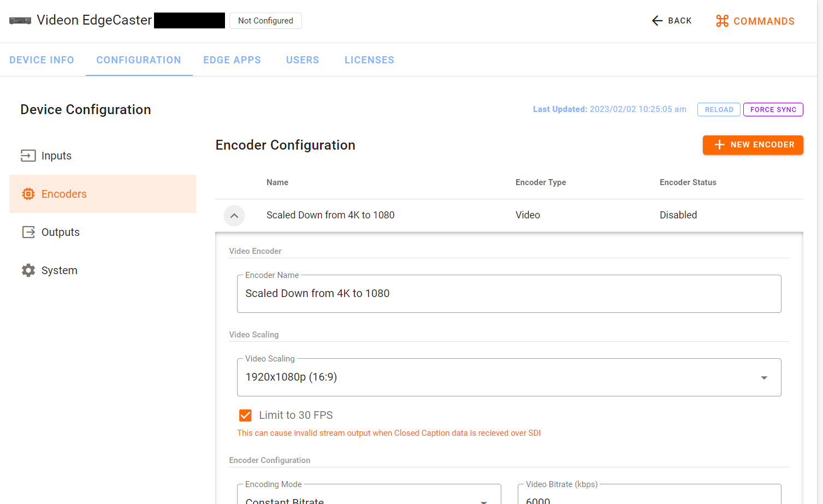Switch to the Device Info tab
Viewport: 823px width, 504px height.
point(42,60)
